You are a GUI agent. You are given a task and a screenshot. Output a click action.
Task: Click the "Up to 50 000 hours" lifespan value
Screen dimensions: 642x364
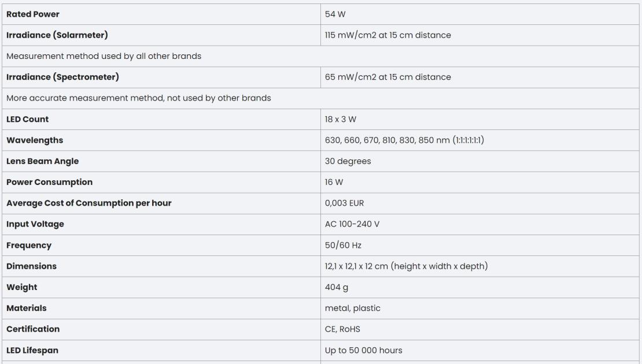[x=363, y=350]
